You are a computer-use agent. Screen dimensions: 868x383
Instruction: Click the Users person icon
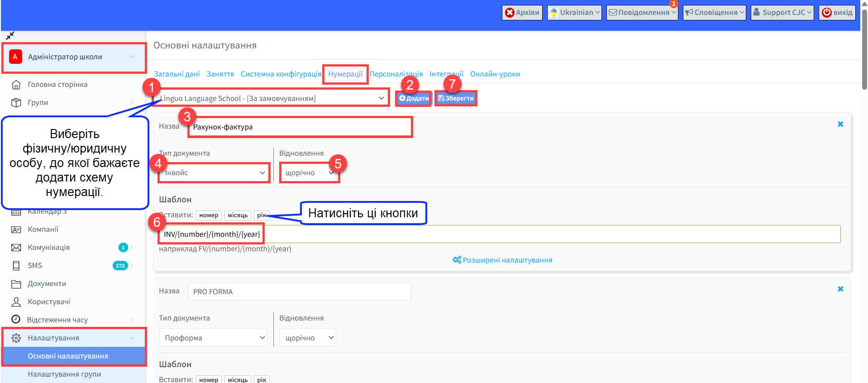tap(16, 302)
